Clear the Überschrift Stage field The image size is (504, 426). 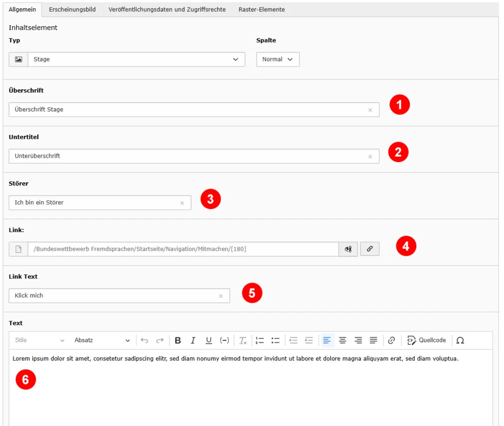pyautogui.click(x=370, y=110)
